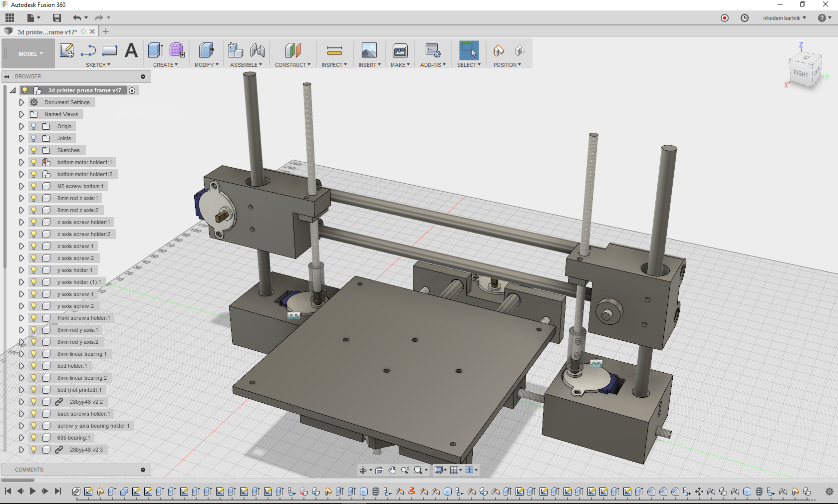Activate the Pan tool in the navigation bar
838x504 pixels.
392,470
